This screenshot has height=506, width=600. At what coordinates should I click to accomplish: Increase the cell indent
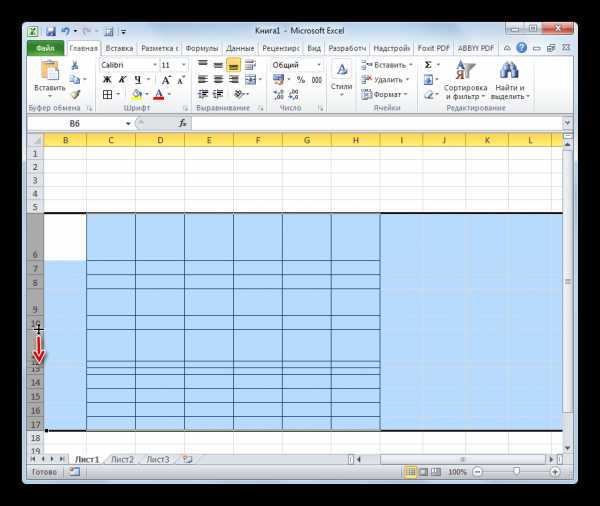(218, 94)
